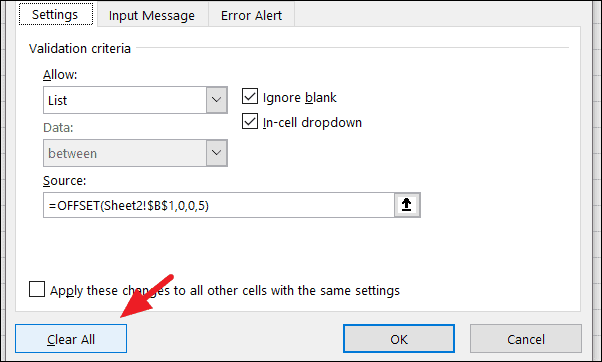Confirm with the OK button
602x362 pixels.
[399, 339]
